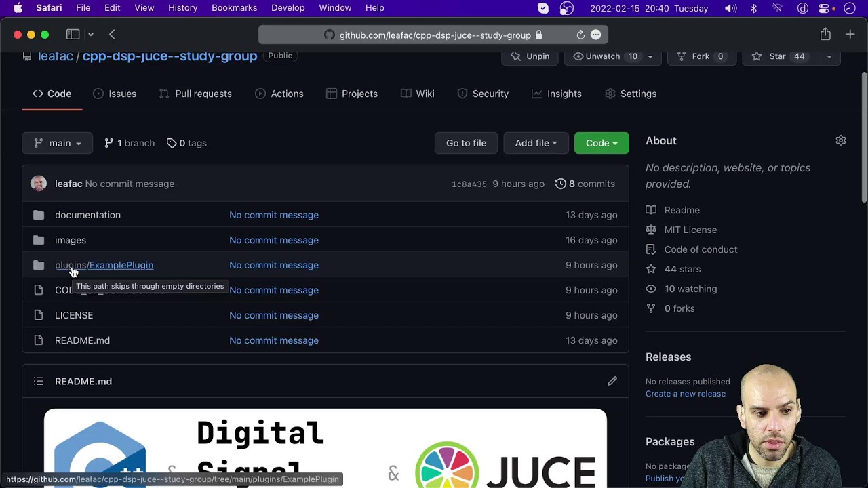Open the Projects tab
Screen dimensions: 868x488
(352, 94)
